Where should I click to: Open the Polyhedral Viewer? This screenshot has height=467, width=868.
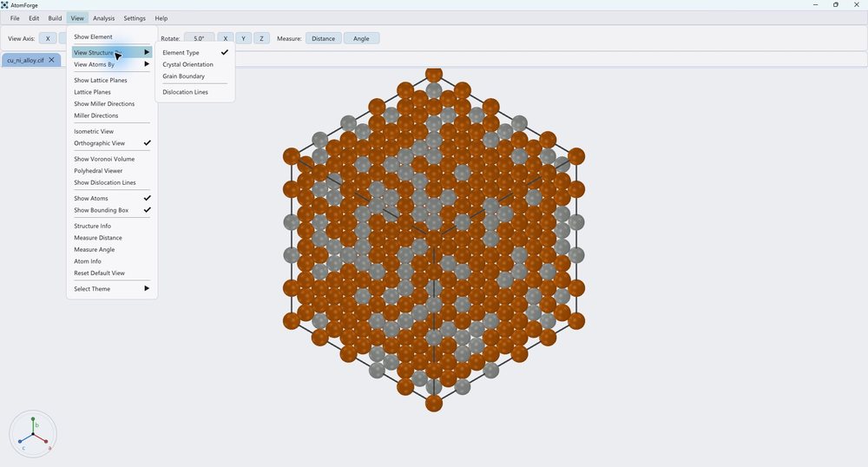pyautogui.click(x=111, y=171)
